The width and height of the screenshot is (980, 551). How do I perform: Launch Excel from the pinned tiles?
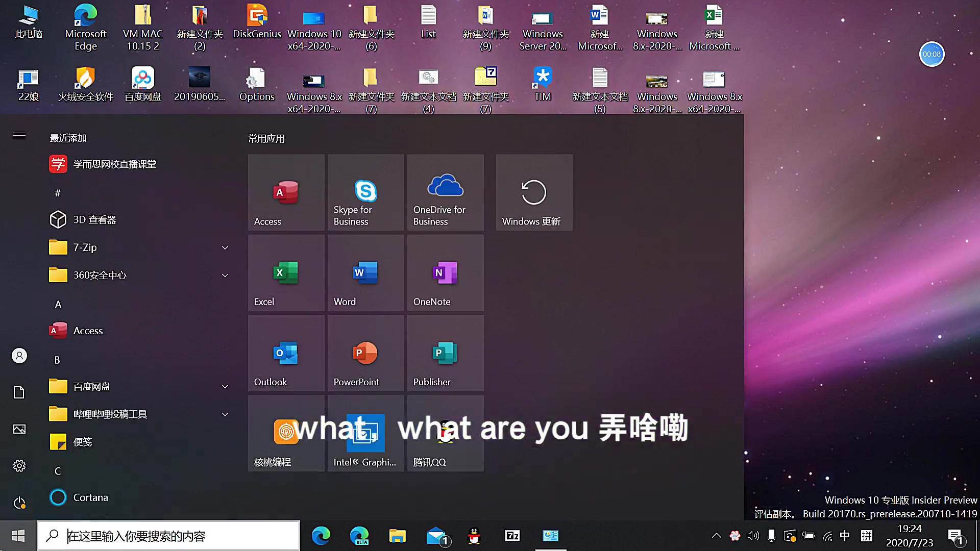click(286, 272)
